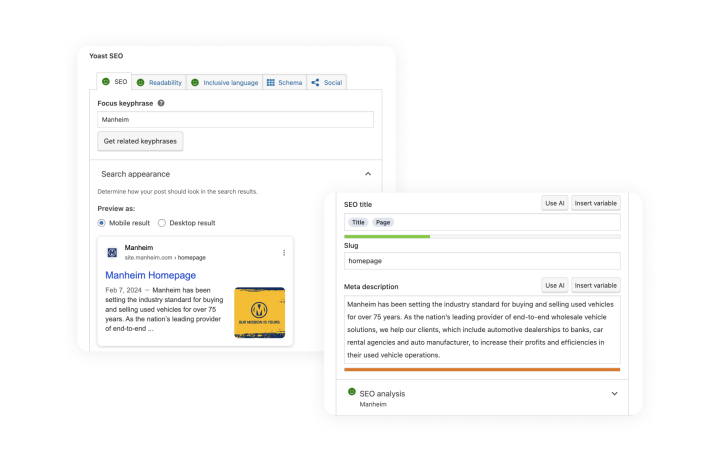The height and width of the screenshot is (461, 720).
Task: Click Insert variable beside SEO title
Action: click(596, 203)
